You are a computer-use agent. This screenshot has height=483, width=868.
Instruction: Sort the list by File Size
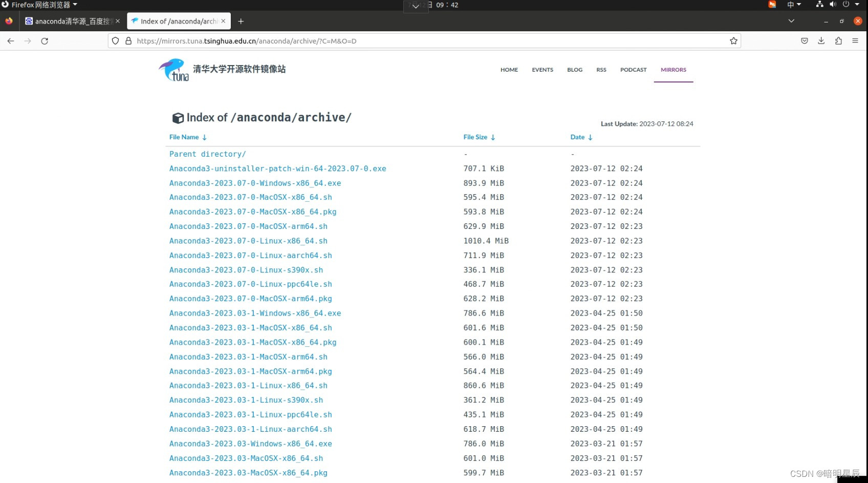tap(479, 137)
